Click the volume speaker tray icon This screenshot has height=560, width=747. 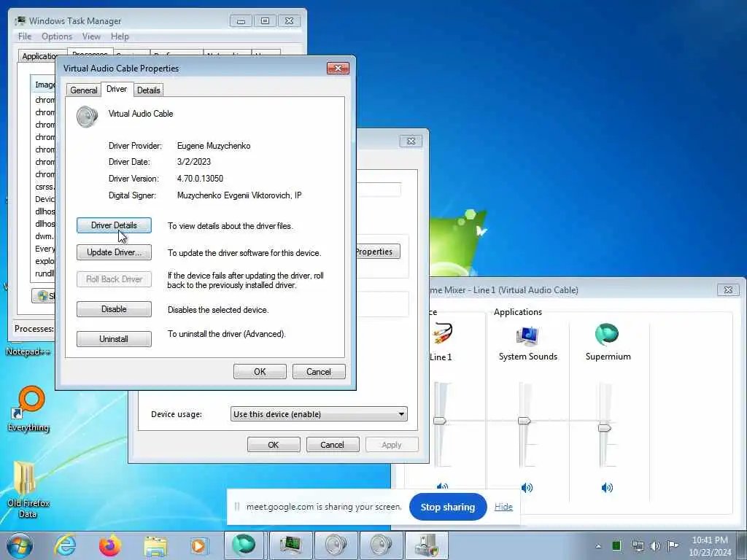click(x=656, y=545)
